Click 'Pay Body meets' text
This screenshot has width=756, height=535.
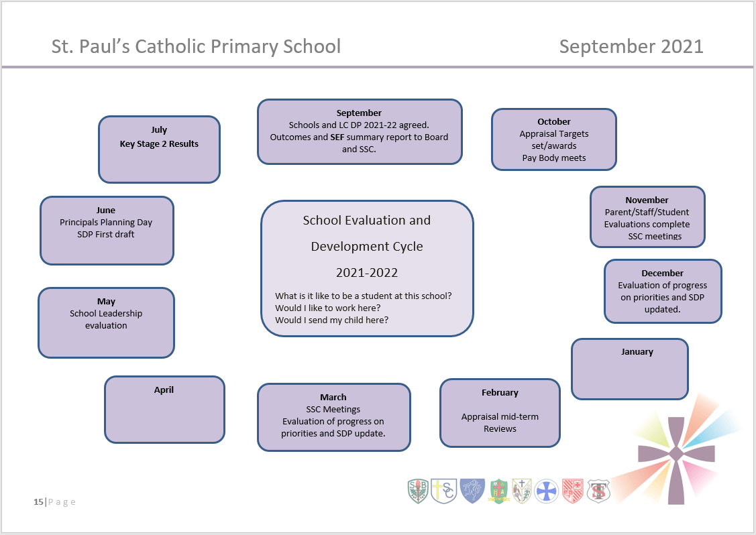point(553,158)
